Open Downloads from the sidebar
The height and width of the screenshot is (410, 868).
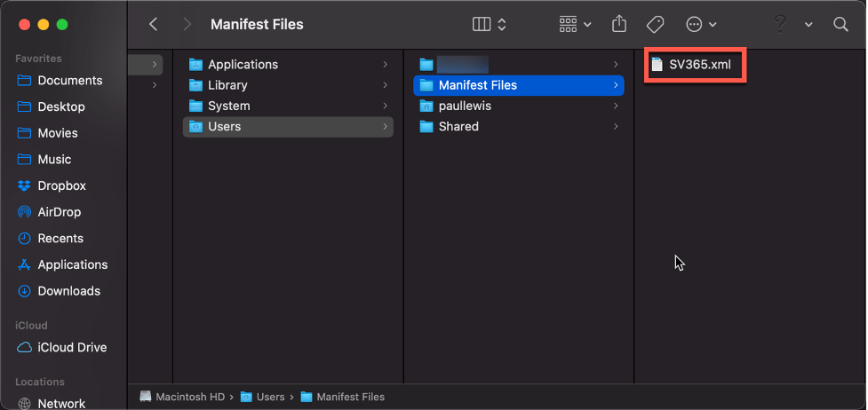point(68,291)
